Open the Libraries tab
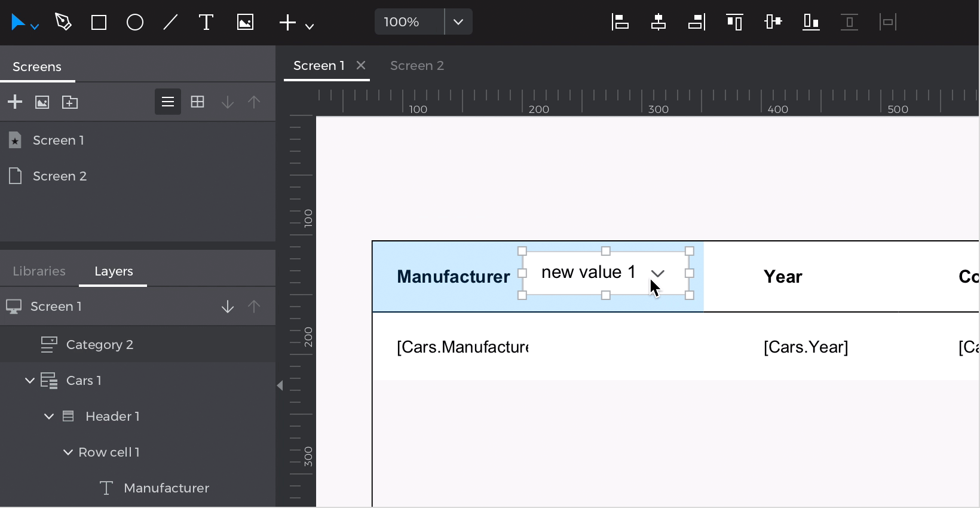This screenshot has height=508, width=980. pos(39,271)
